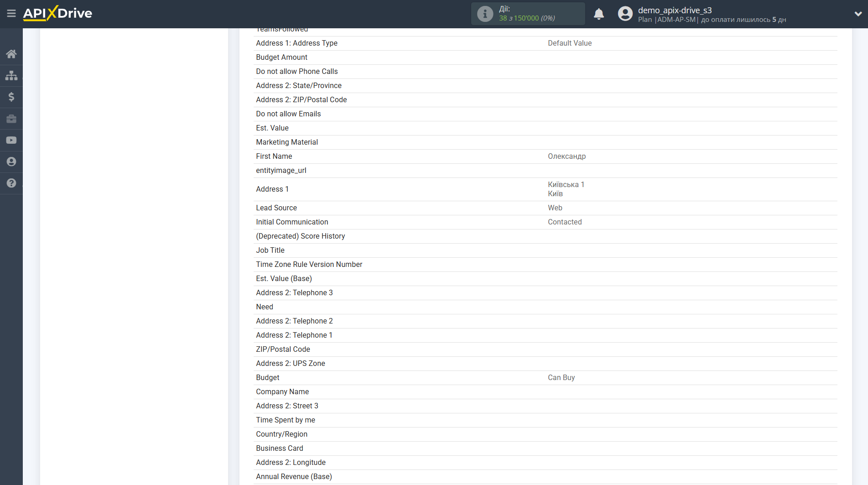The width and height of the screenshot is (868, 485).
Task: Select the 'First Name' field label
Action: [274, 156]
